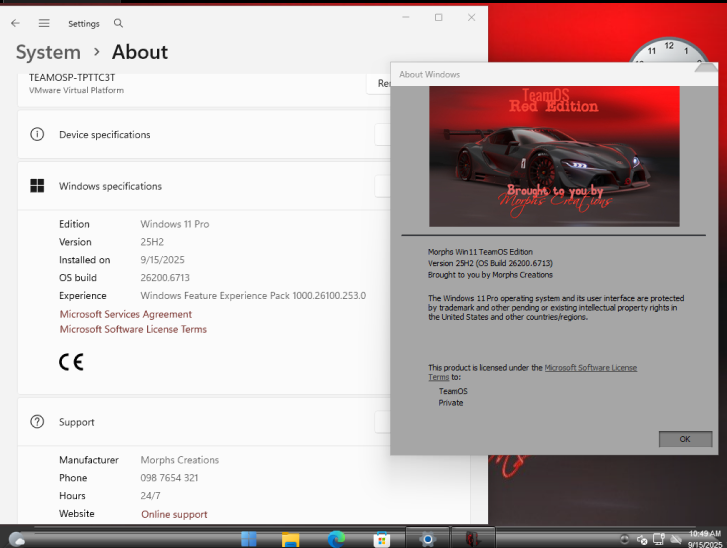Select the OS build 26200.6713 value
The height and width of the screenshot is (548, 727).
165,278
